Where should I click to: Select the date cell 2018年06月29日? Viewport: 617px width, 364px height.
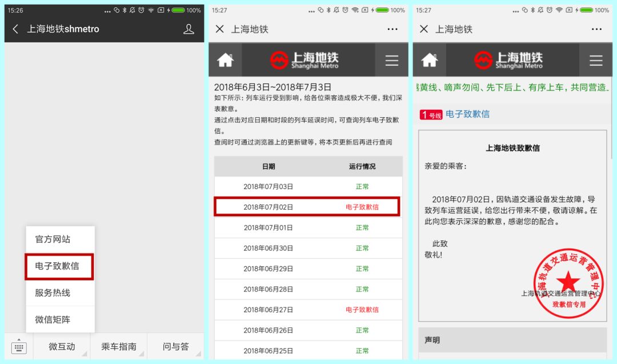point(269,269)
